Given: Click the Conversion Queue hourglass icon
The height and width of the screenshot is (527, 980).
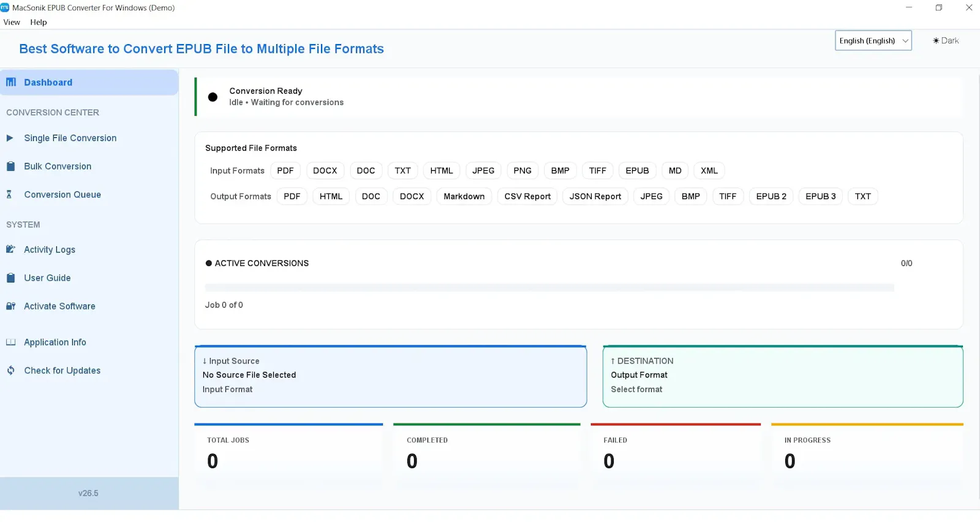Looking at the screenshot, I should (x=9, y=194).
